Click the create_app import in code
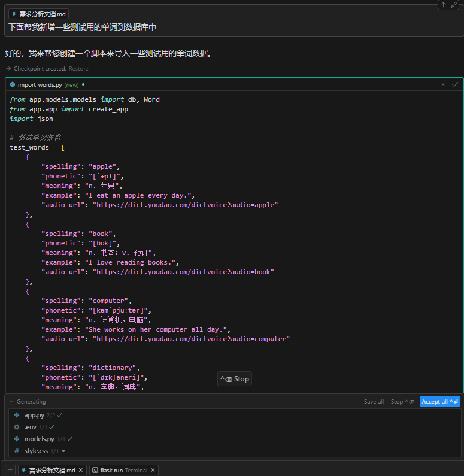The width and height of the screenshot is (464, 476). point(108,110)
